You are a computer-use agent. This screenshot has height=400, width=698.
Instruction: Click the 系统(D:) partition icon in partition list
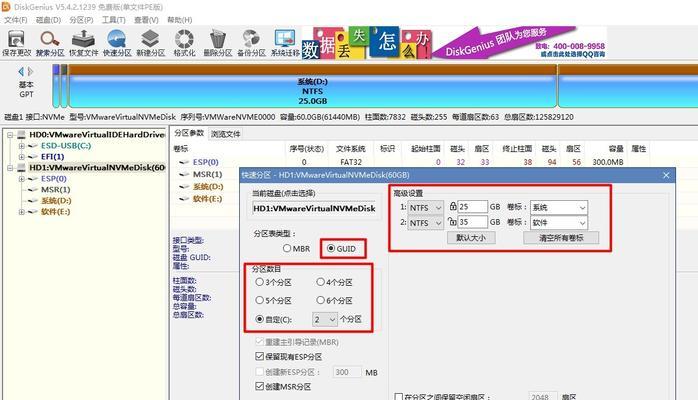184,187
